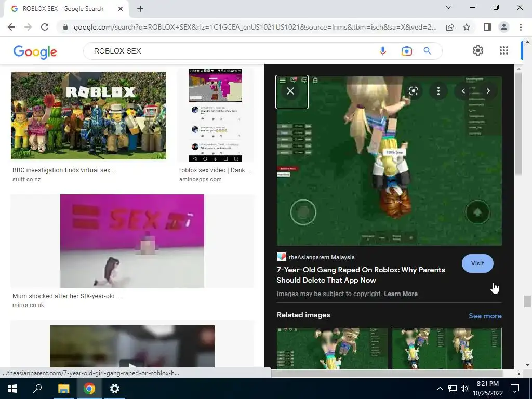This screenshot has height=399, width=532.
Task: Click the horizontal scroll right arrow
Action: point(518,374)
